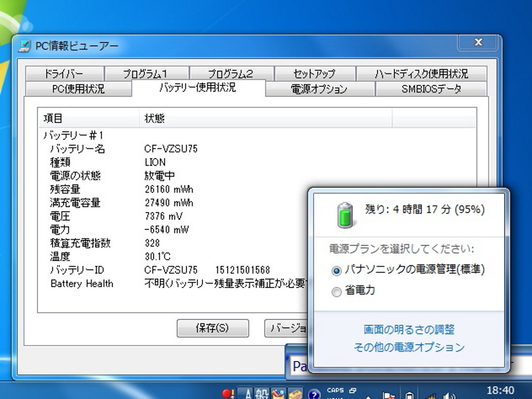The width and height of the screenshot is (532, 399).
Task: Click the 保存(S) button
Action: pos(212,328)
